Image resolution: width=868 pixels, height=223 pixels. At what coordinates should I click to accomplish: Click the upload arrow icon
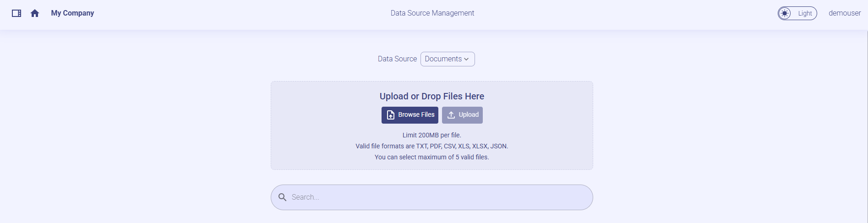tap(451, 115)
